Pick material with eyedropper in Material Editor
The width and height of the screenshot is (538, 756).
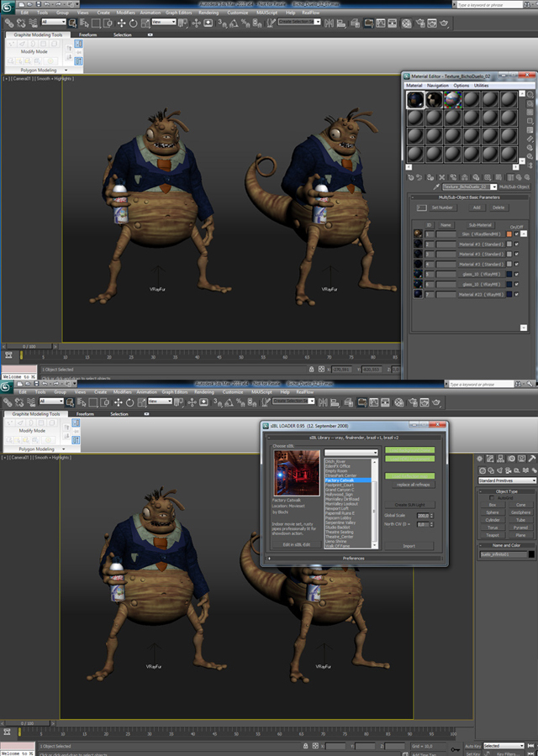pyautogui.click(x=436, y=186)
